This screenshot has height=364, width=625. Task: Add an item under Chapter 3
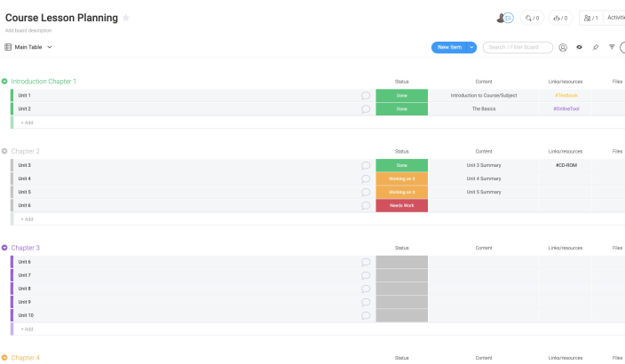coord(28,328)
